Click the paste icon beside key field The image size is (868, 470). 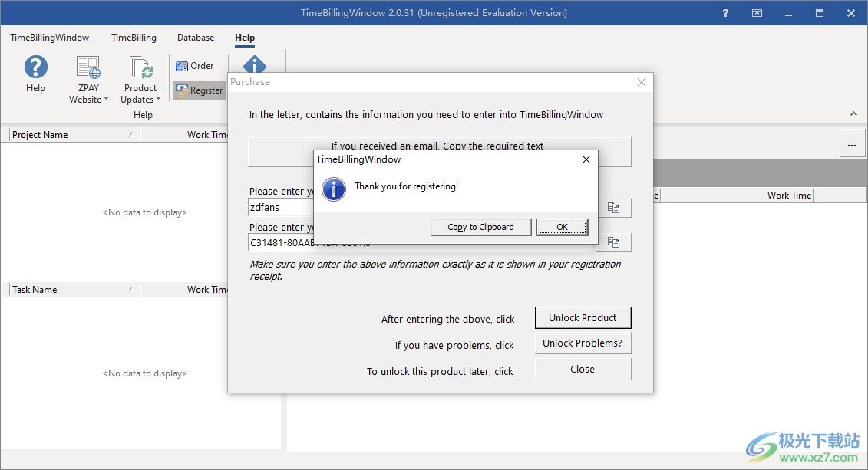point(613,242)
